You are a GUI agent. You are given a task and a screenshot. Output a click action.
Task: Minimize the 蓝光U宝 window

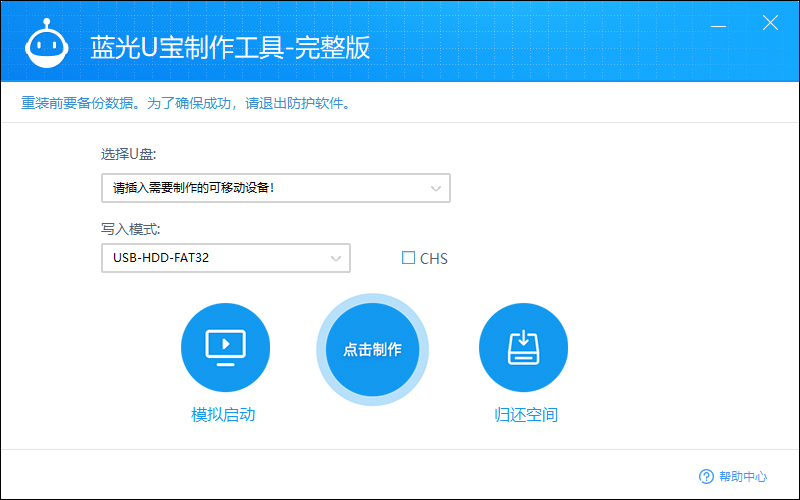718,26
